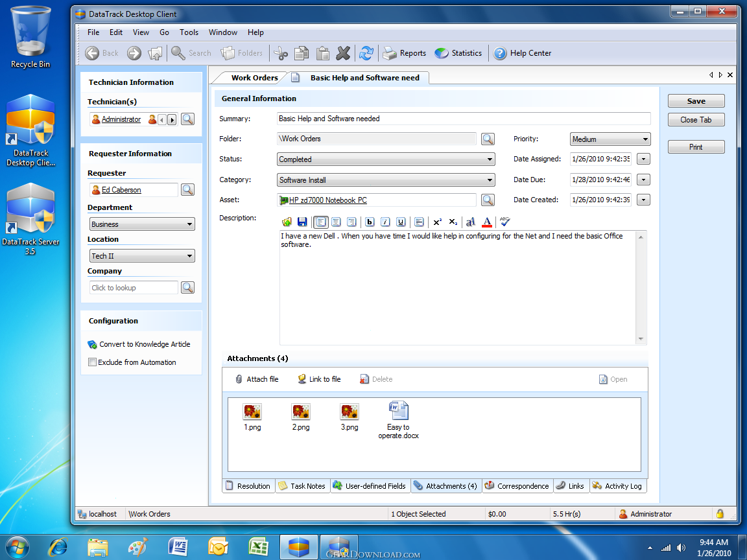Click lookup magnifier beside Technician Administrator
Viewport: 747px width, 560px height.
(x=187, y=119)
